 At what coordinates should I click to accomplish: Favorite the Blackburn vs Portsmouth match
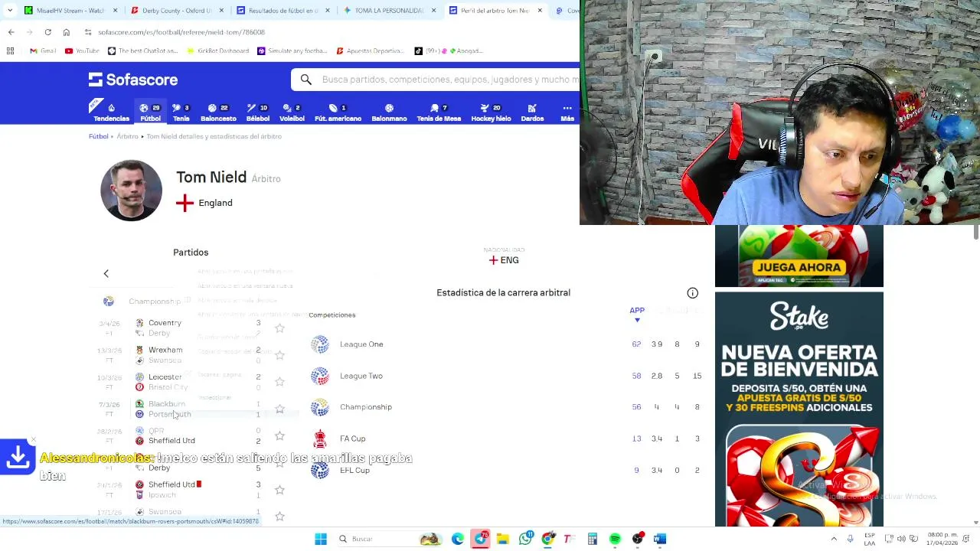pyautogui.click(x=279, y=409)
